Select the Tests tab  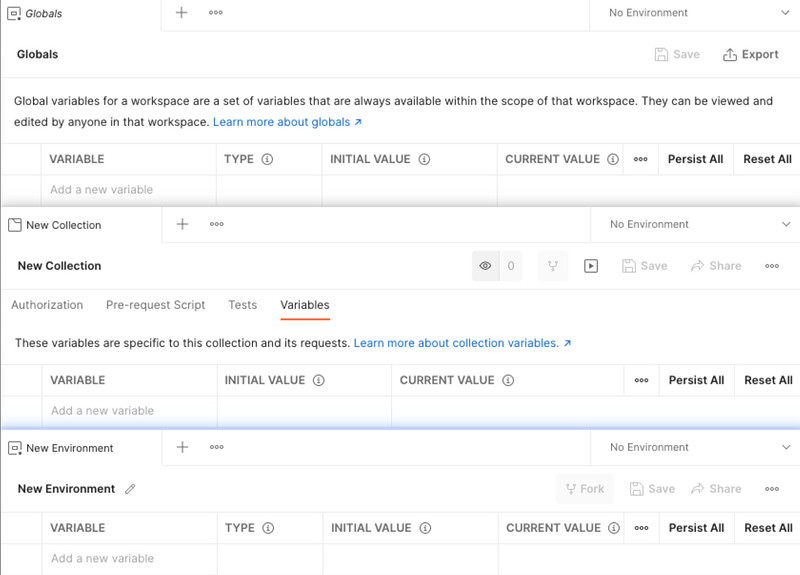(242, 305)
